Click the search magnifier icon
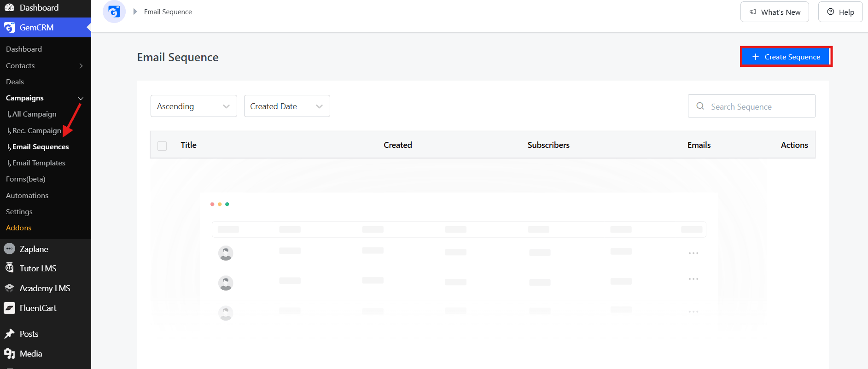868x369 pixels. click(700, 106)
